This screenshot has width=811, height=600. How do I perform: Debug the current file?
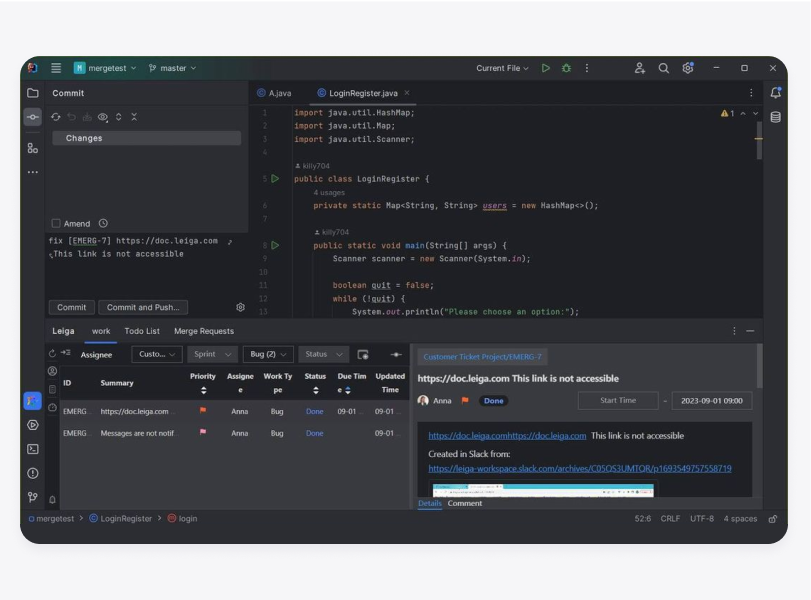[566, 68]
